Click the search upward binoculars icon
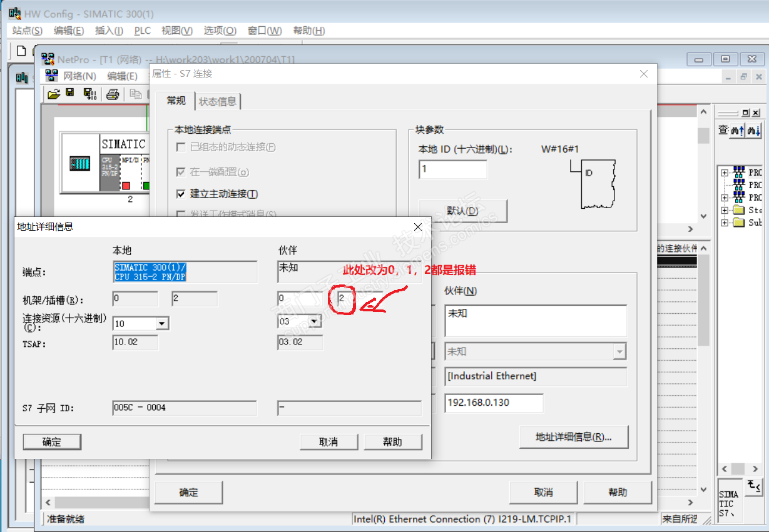769x532 pixels. pos(736,130)
